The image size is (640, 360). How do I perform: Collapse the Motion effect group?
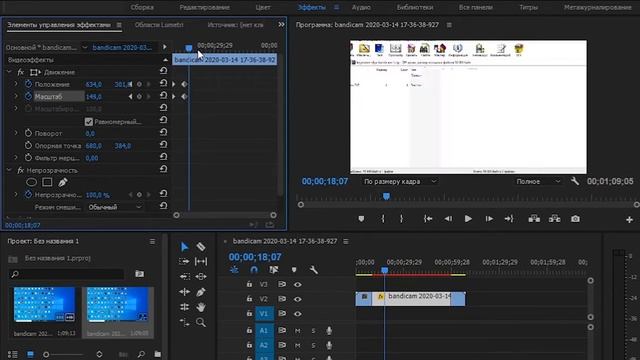coord(9,72)
